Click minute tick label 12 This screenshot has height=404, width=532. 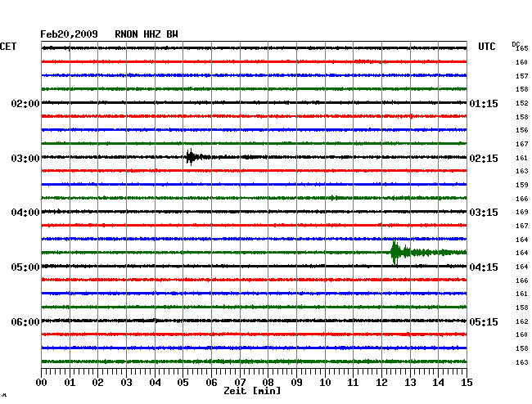click(381, 383)
